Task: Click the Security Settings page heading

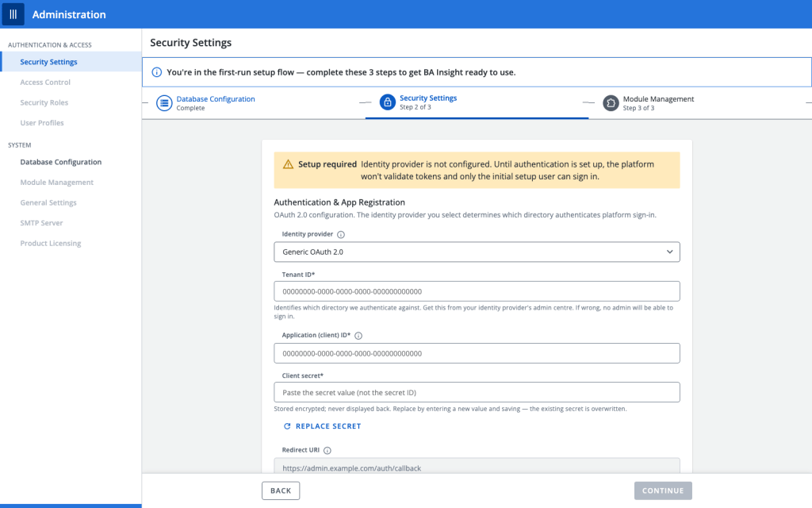Action: [x=190, y=43]
